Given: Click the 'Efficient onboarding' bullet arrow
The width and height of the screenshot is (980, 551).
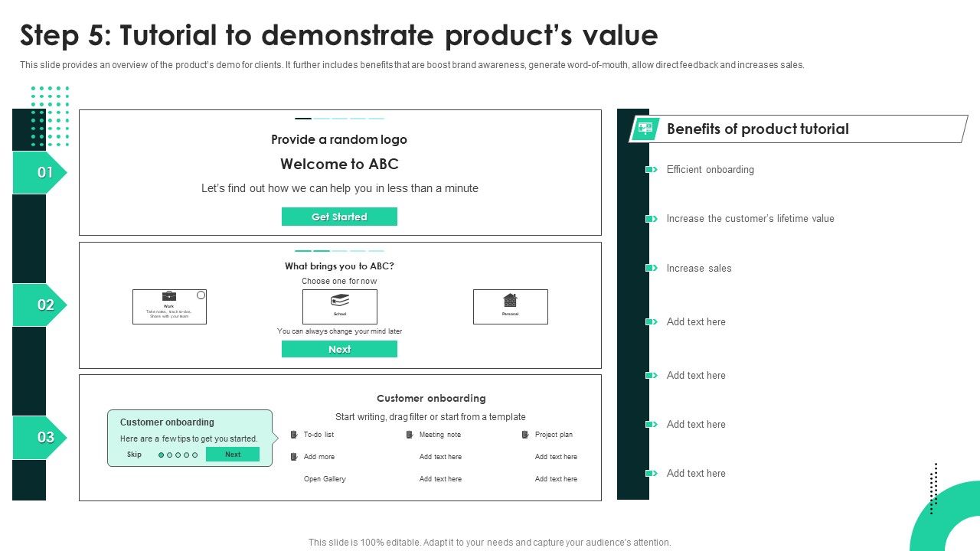Looking at the screenshot, I should 652,170.
